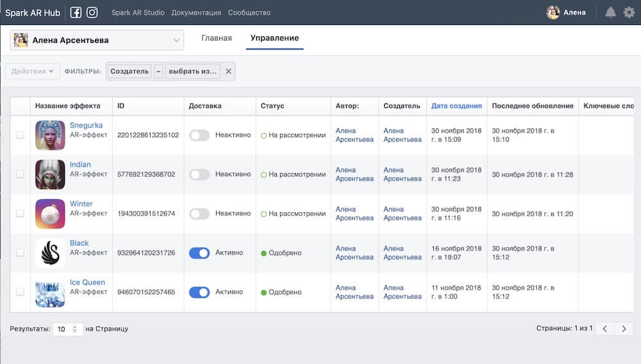Click the Алена profile avatar in header

tap(553, 12)
